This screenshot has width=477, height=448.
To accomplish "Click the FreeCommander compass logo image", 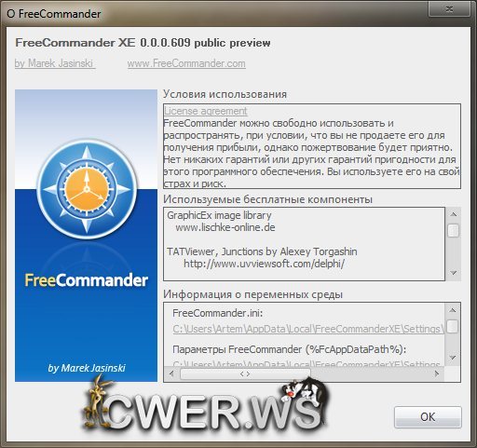I will tap(87, 189).
